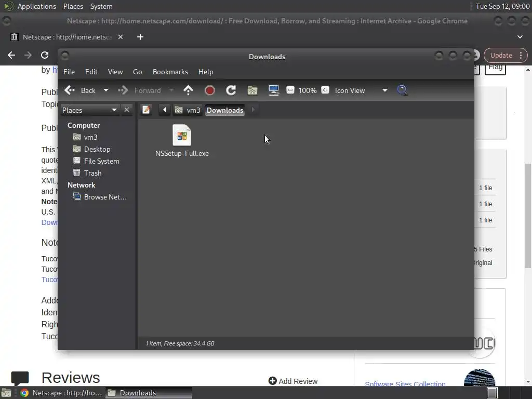This screenshot has height=399, width=532.
Task: Reload the Chrome page
Action: [45, 55]
